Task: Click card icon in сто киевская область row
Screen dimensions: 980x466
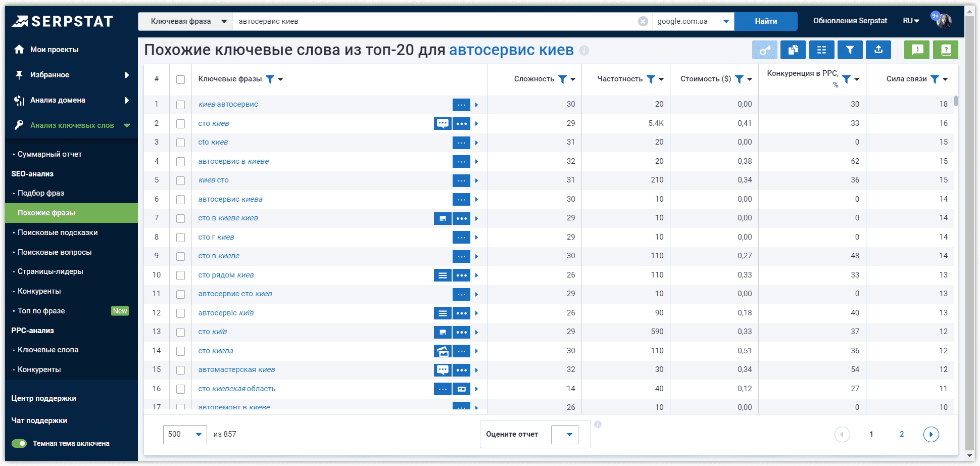Action: click(x=461, y=389)
